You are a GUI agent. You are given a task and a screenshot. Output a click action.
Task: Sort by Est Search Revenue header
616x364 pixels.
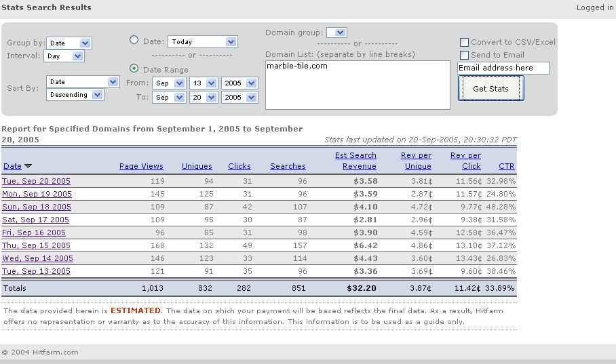[355, 161]
